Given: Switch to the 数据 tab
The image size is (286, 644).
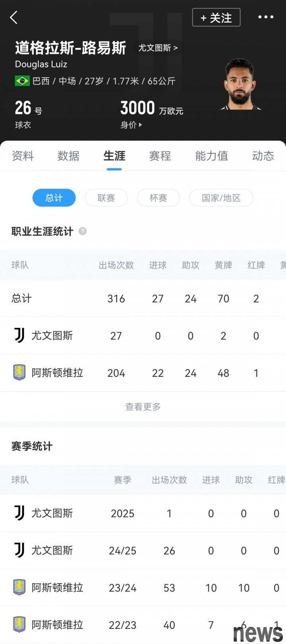Looking at the screenshot, I should click(x=68, y=156).
